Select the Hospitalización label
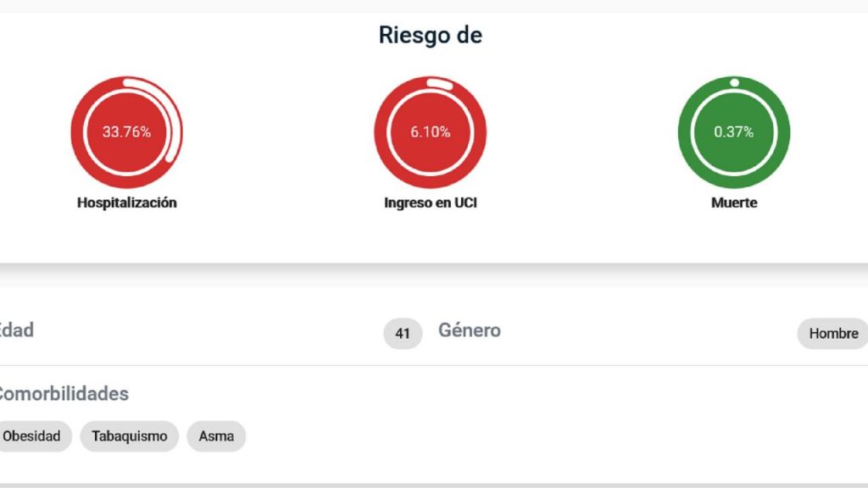This screenshot has width=868, height=488. tap(127, 203)
